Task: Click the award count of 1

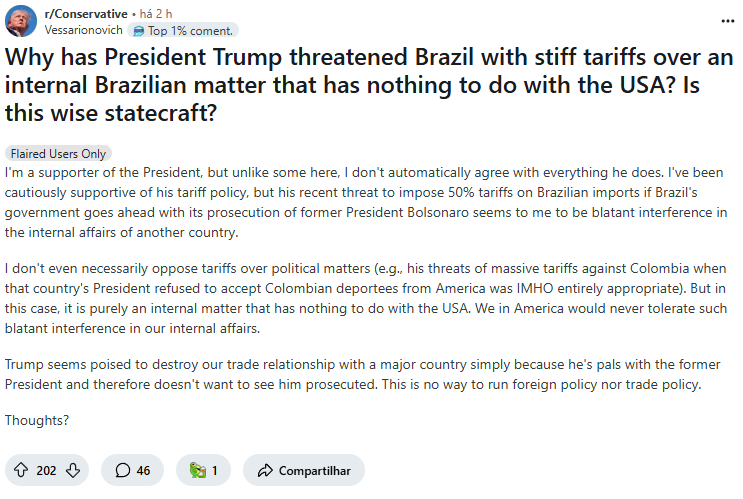Action: [x=215, y=471]
